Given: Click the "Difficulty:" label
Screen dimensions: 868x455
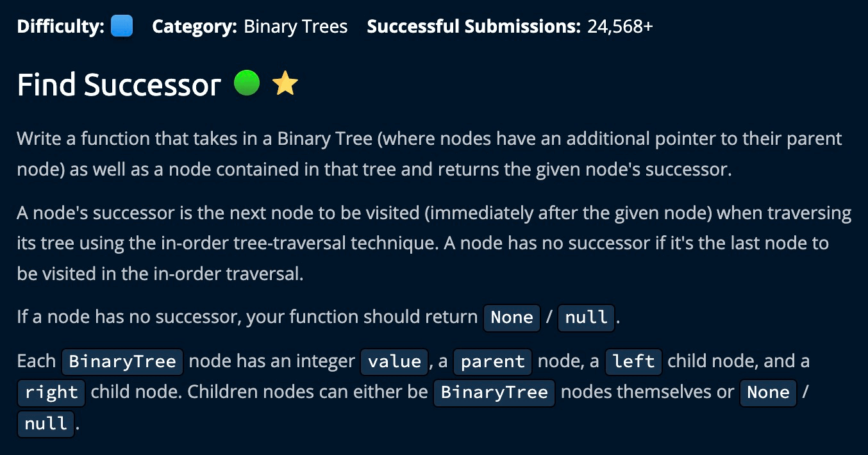Looking at the screenshot, I should pyautogui.click(x=61, y=27).
